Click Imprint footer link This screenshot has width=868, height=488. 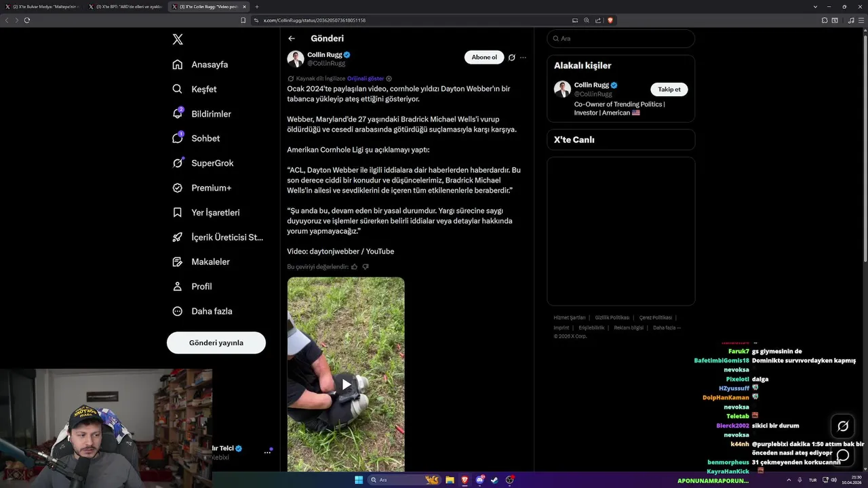561,328
